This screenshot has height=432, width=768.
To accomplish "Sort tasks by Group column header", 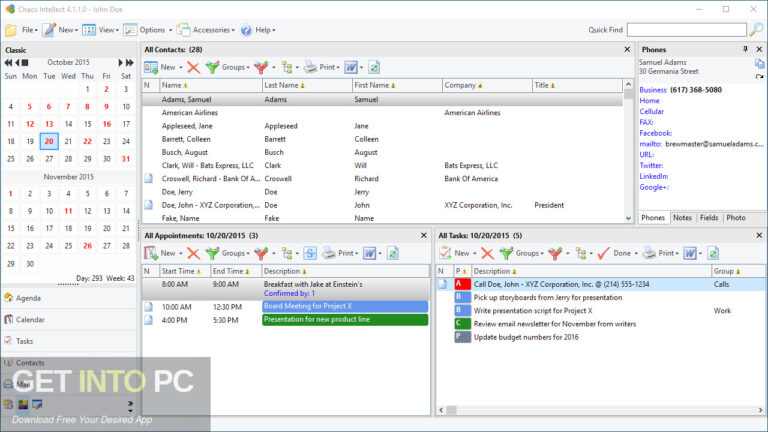I will click(738, 271).
